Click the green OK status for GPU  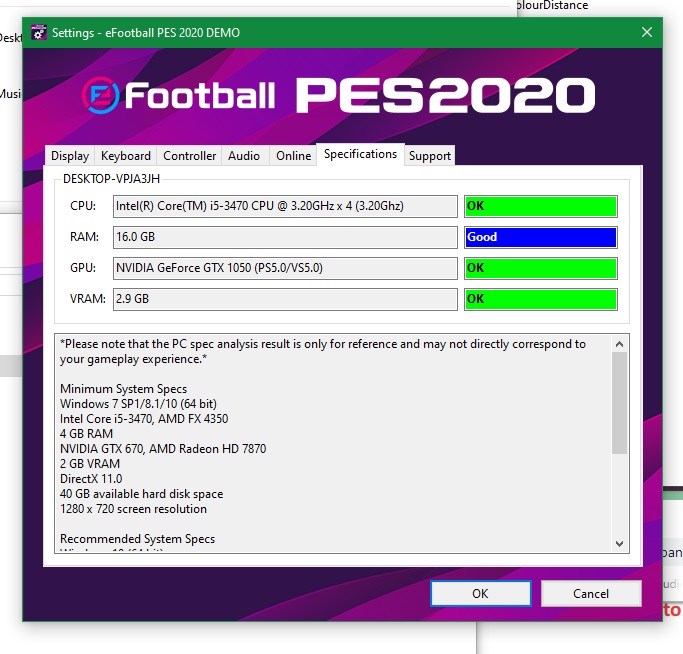pyautogui.click(x=541, y=268)
